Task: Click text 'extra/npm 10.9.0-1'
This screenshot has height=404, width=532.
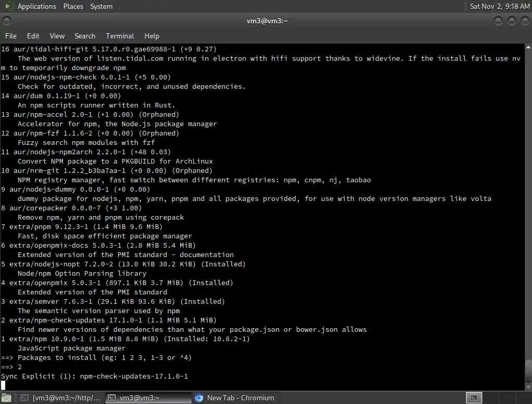Action: 46,339
